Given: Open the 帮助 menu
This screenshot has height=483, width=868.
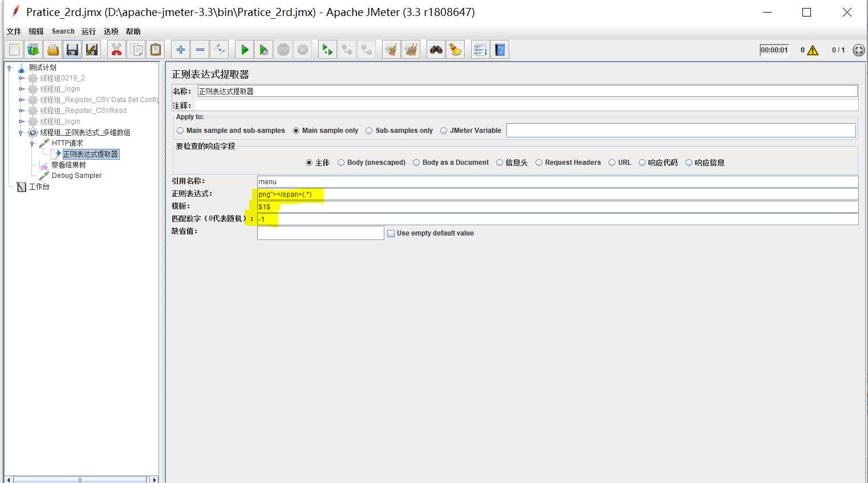Looking at the screenshot, I should click(133, 31).
